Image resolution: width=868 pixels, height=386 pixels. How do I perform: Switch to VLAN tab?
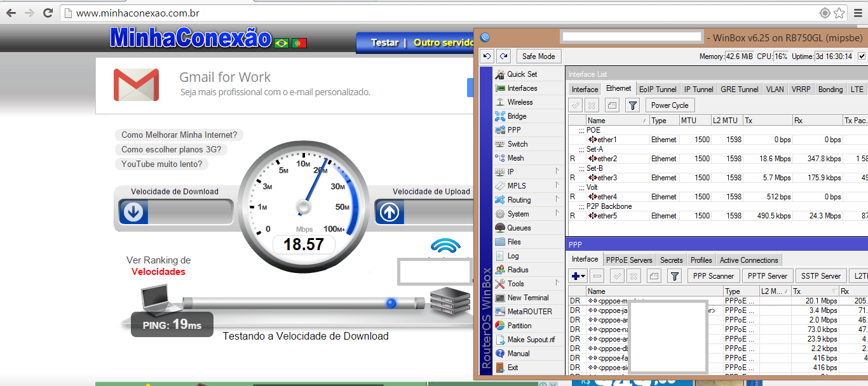point(775,90)
